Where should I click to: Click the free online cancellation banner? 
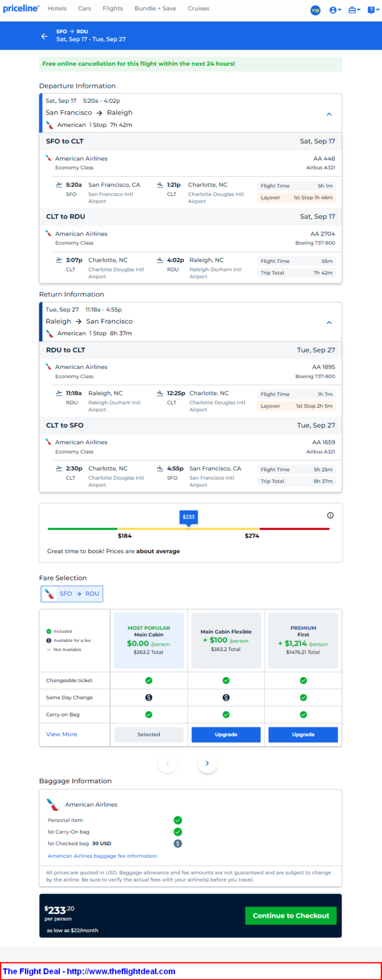point(190,64)
